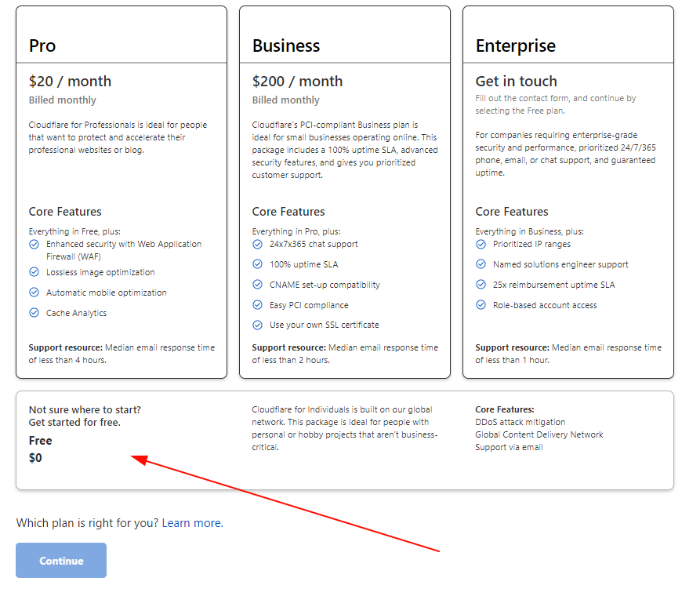Open the Learn more link
Screen dimensions: 700x607
click(191, 523)
